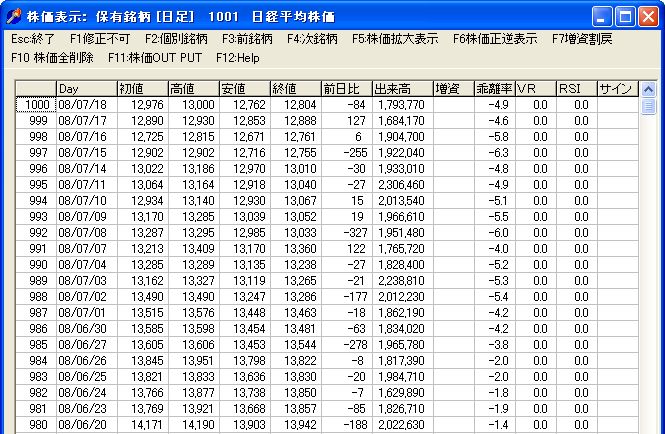
Task: Click the 増資 column header
Action: [454, 89]
